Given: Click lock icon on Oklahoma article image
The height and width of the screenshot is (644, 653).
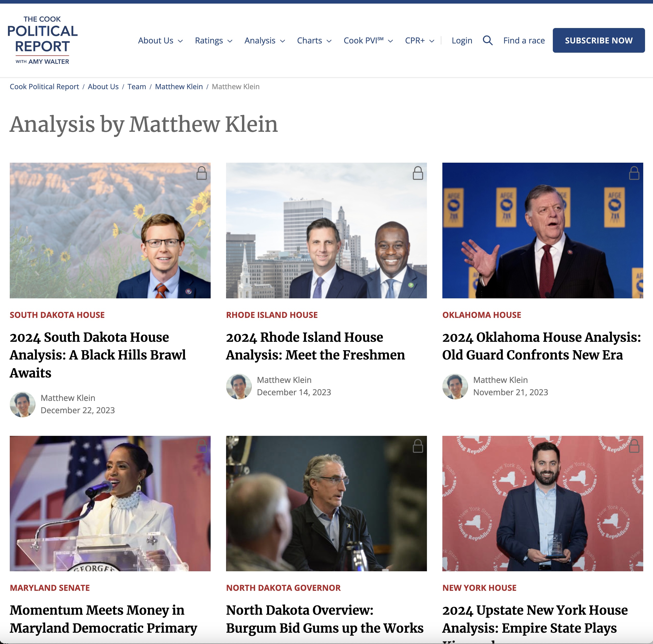Looking at the screenshot, I should pyautogui.click(x=634, y=173).
